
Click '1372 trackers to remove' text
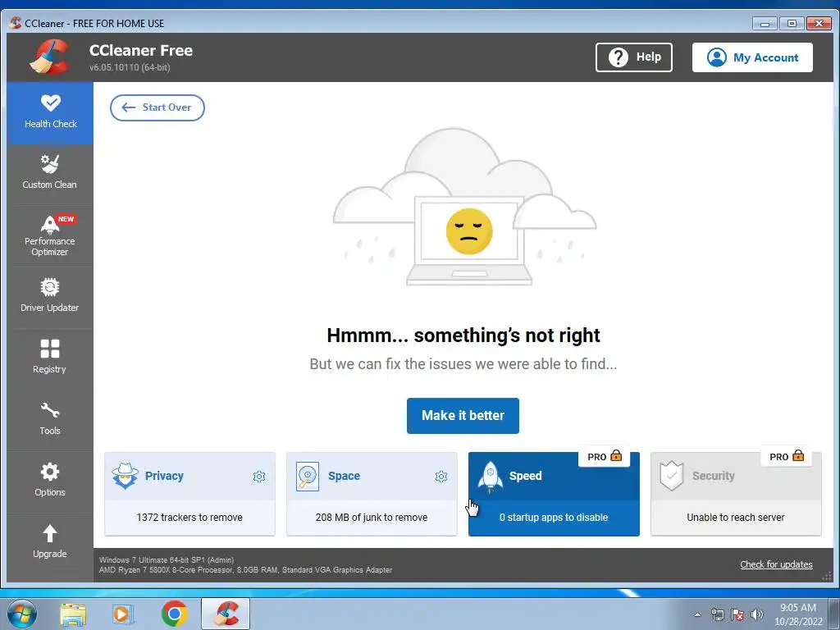pos(189,518)
